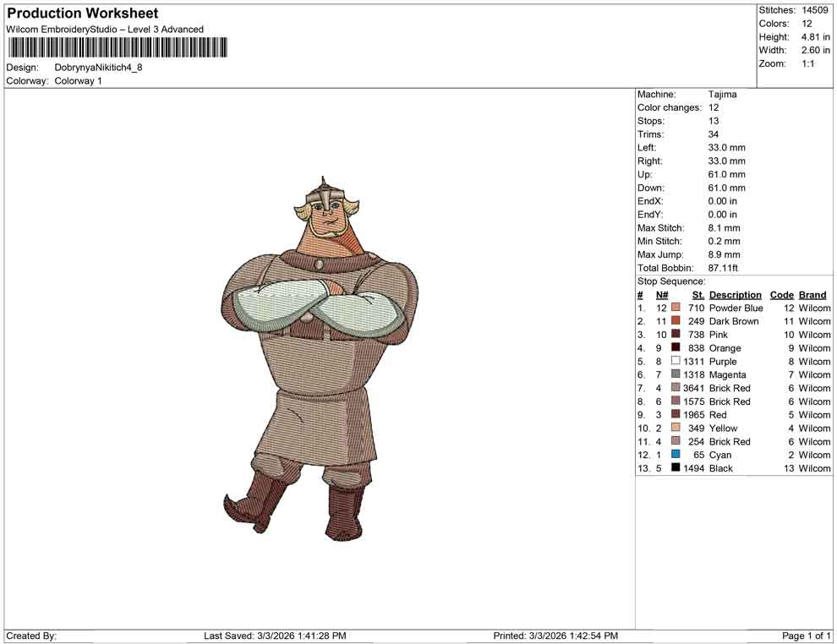Click 'Page 1 of 1' in footer

click(806, 636)
